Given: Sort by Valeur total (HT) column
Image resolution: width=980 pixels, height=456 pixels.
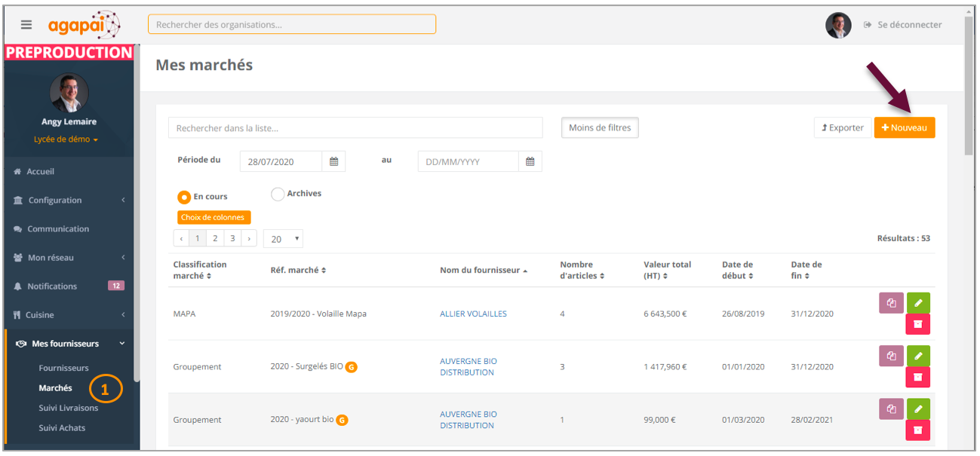Looking at the screenshot, I should (x=667, y=271).
